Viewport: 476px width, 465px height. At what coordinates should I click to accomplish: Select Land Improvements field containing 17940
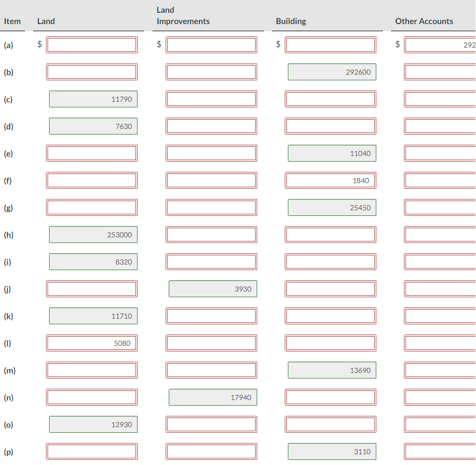213,397
